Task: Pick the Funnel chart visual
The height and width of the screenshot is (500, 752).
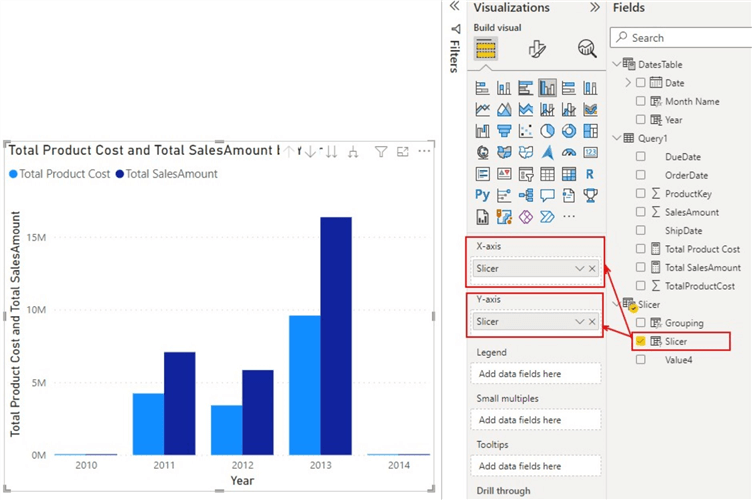Action: point(504,131)
